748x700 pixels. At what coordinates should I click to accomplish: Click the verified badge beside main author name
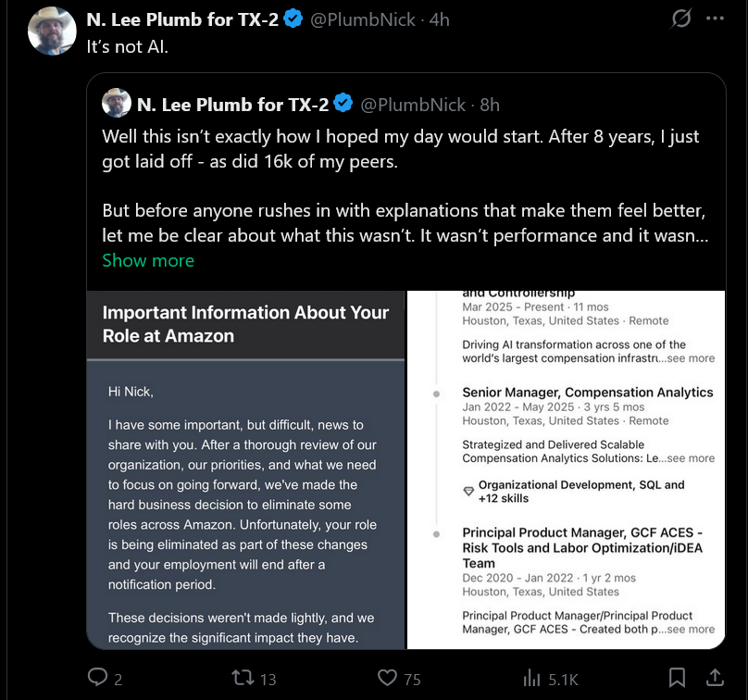293,19
